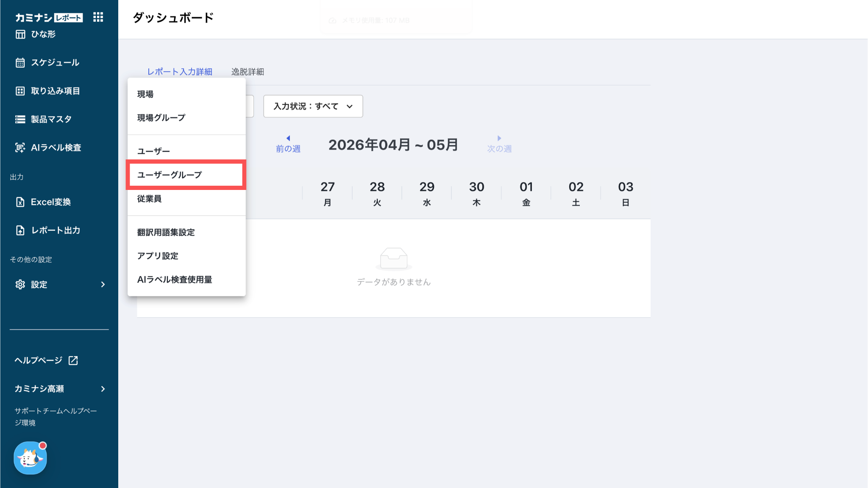Open the Excel変換 file icon

click(20, 202)
